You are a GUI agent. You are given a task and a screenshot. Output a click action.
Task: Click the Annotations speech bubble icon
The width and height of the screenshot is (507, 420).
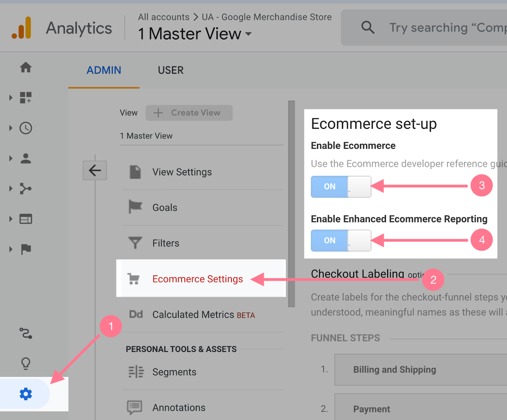[135, 407]
